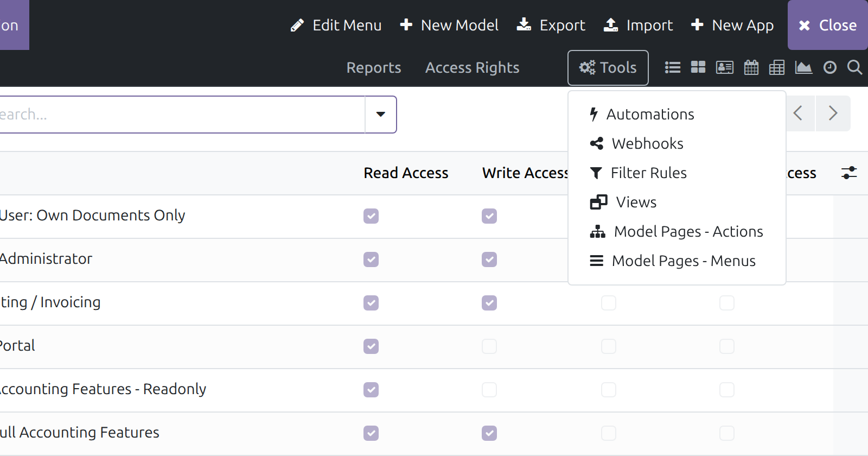This screenshot has width=868, height=456.
Task: Start a New App
Action: [x=732, y=25]
